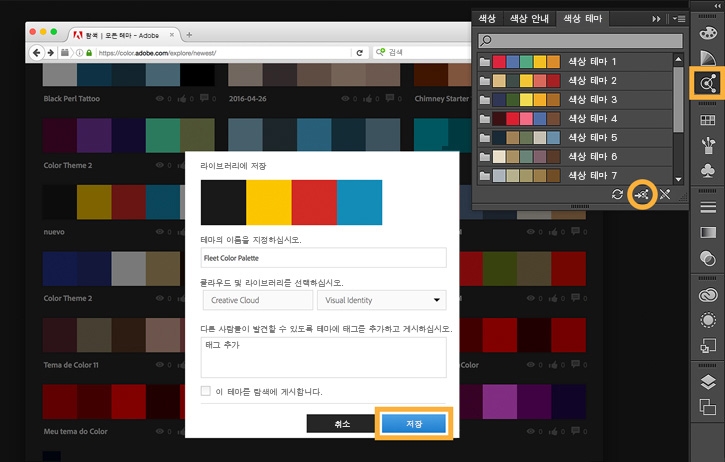The height and width of the screenshot is (462, 725).
Task: Select the blue swatch in the dialog
Action: tap(359, 203)
